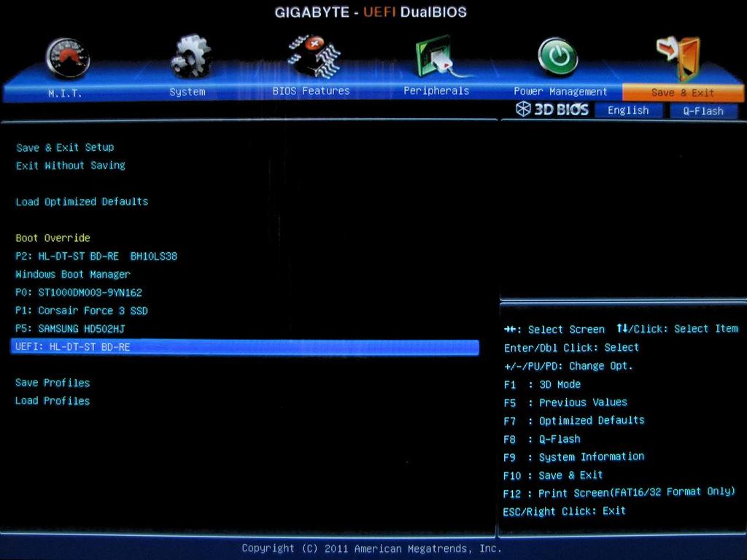The image size is (747, 560).
Task: Open Save Profiles
Action: [53, 383]
